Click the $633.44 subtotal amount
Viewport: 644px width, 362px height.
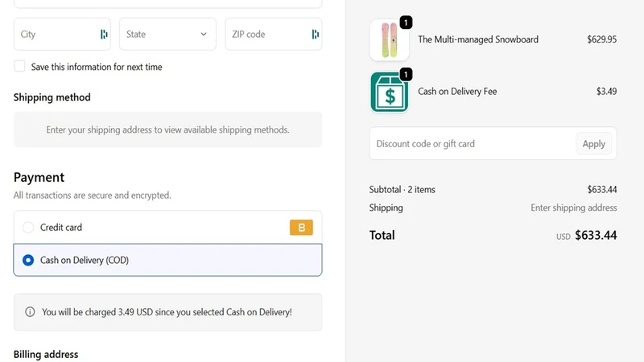(601, 190)
